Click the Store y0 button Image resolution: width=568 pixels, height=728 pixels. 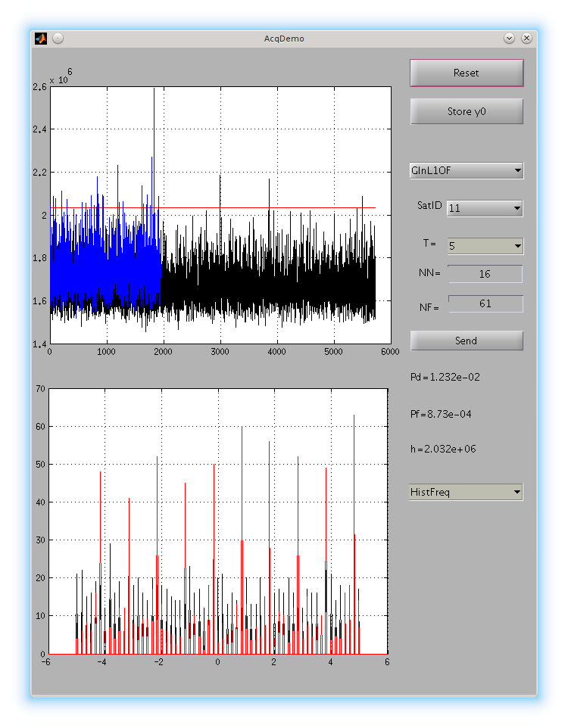click(x=466, y=111)
